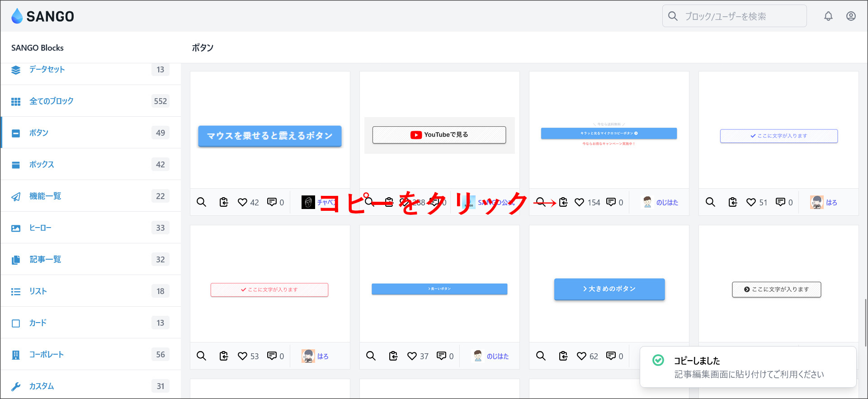The height and width of the screenshot is (399, 868).
Task: Open the ヒーロー category
Action: coord(40,228)
